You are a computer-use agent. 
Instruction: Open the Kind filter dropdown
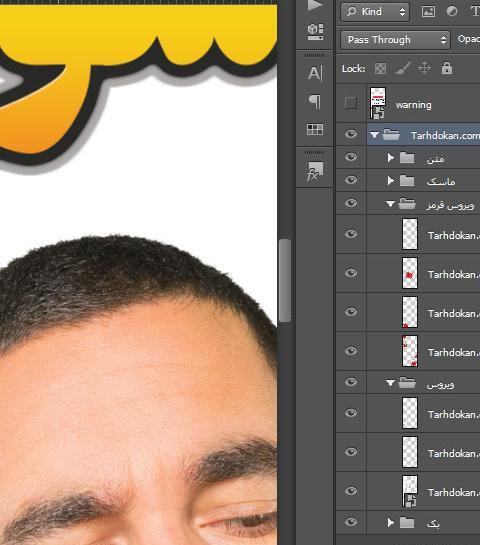coord(375,12)
